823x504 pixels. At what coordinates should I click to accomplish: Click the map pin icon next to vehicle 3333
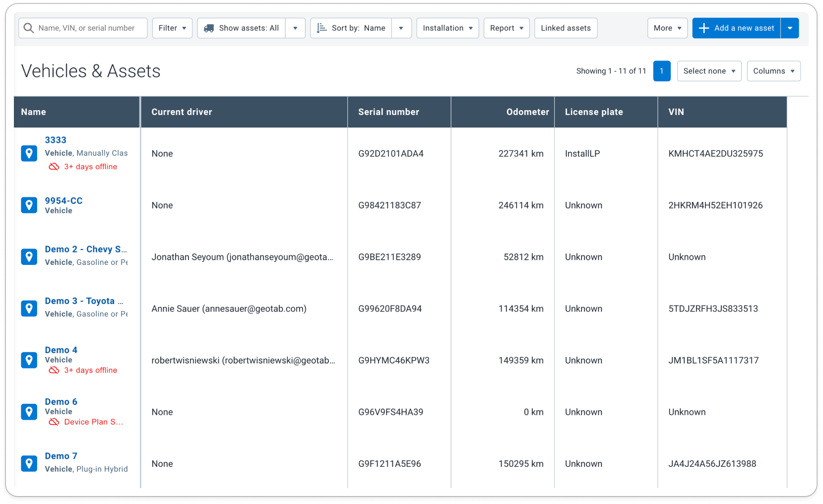click(29, 153)
